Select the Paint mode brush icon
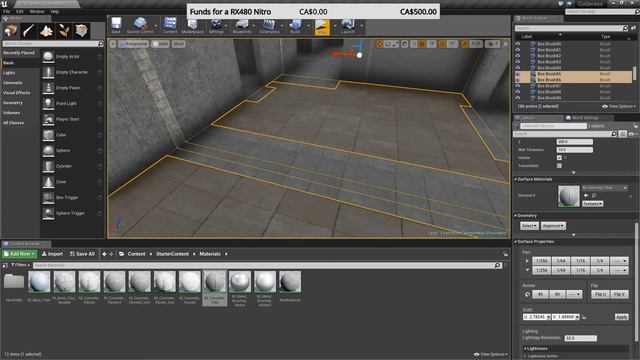Viewport: 640px width, 360px height. click(x=29, y=31)
